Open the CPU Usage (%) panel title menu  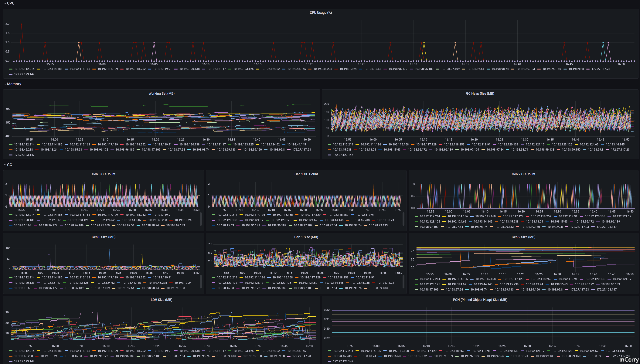(321, 13)
